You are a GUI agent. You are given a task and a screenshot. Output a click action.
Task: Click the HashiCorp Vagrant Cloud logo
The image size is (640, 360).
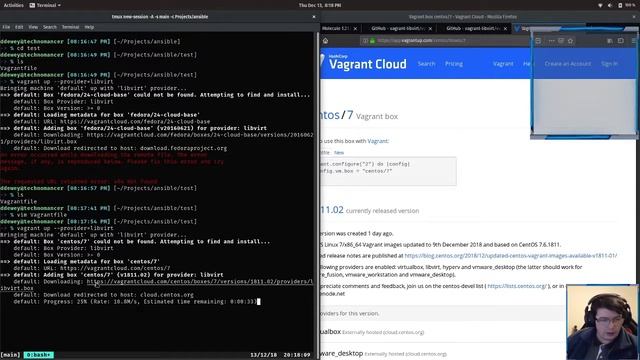(363, 62)
